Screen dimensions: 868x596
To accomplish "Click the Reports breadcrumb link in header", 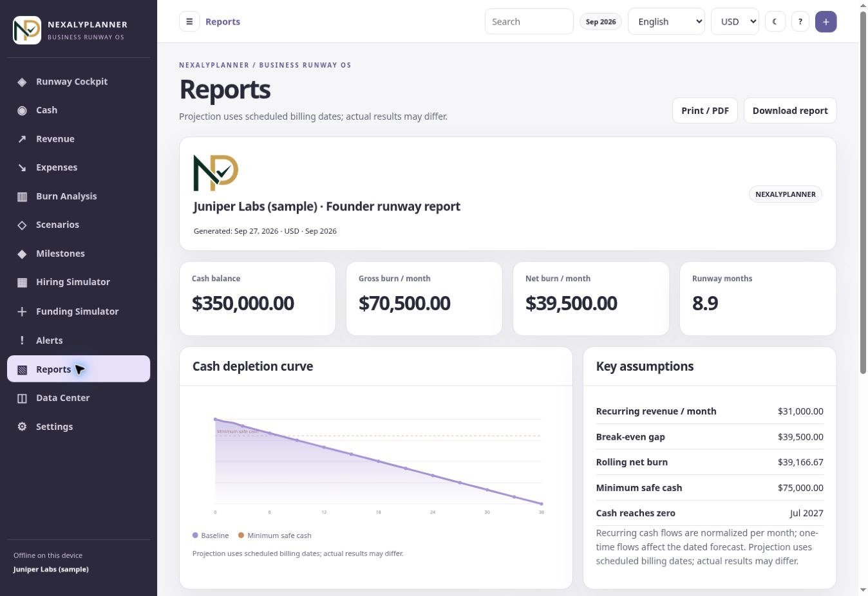I will click(x=223, y=22).
